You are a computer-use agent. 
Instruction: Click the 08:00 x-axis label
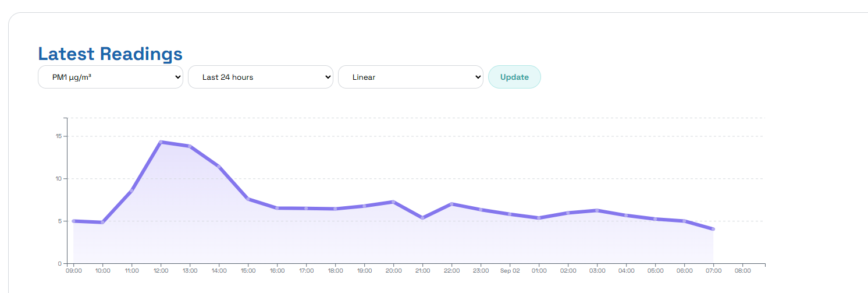pyautogui.click(x=742, y=271)
